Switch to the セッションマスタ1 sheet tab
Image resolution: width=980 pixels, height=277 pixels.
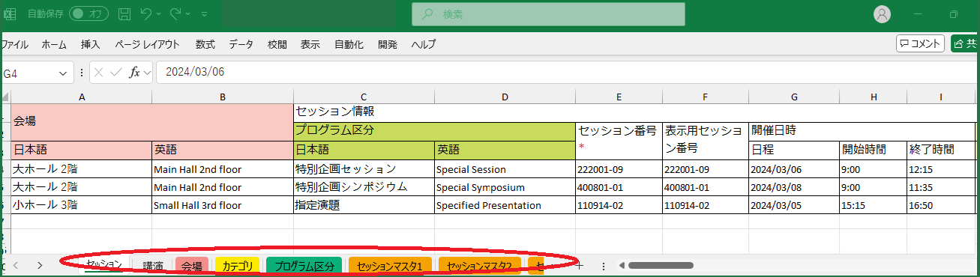tap(390, 266)
